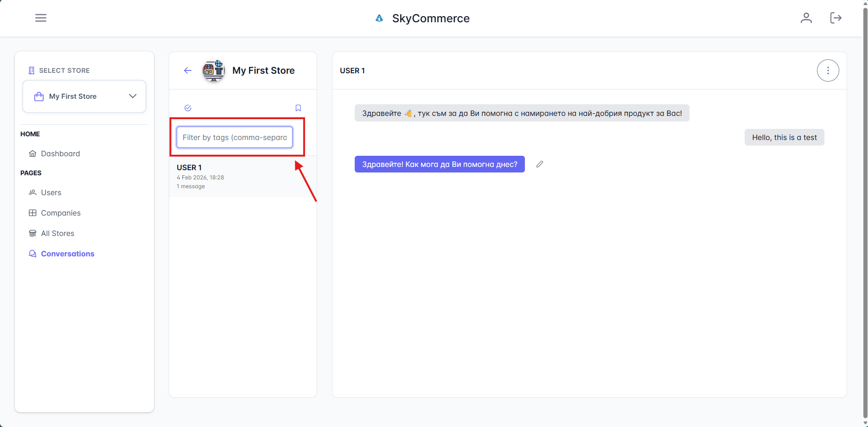Open the three-dot conversation options menu
Image resolution: width=868 pixels, height=427 pixels.
click(828, 70)
